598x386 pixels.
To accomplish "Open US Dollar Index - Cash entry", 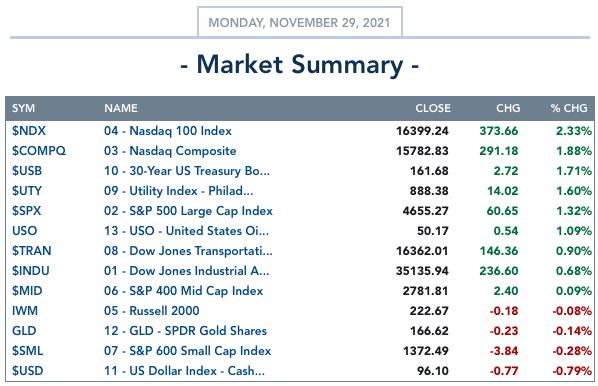I will [184, 371].
